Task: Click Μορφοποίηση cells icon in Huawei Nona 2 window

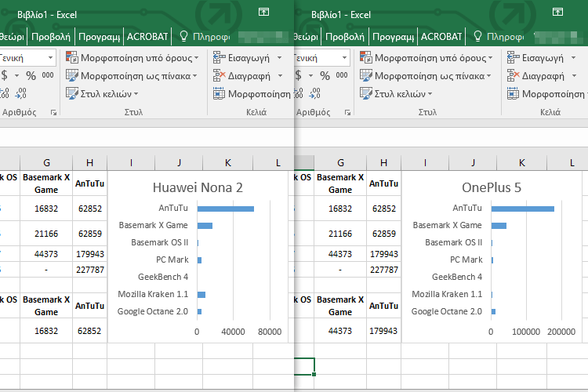Action: pos(219,93)
